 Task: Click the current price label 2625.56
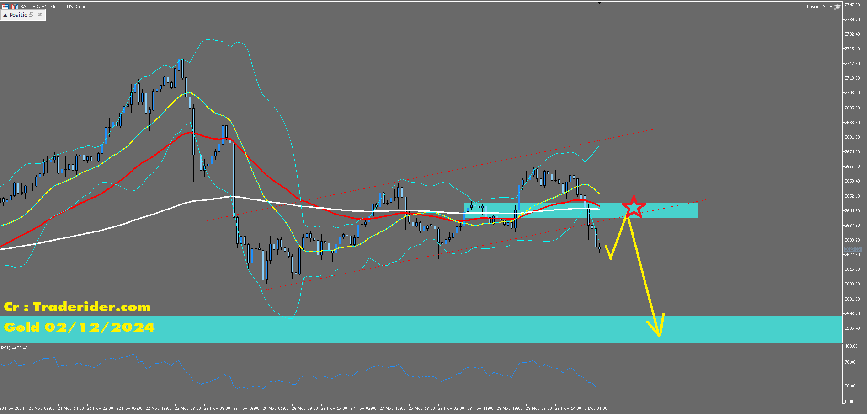coord(852,249)
